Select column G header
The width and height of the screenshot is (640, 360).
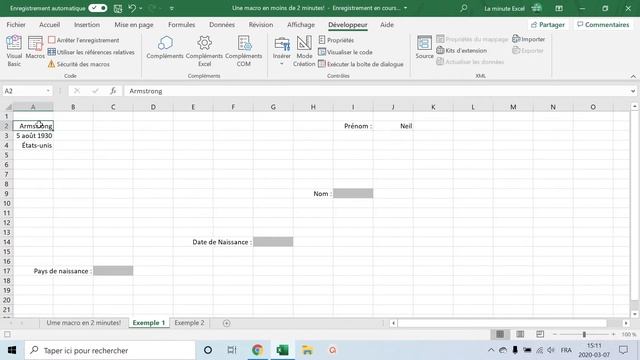click(273, 107)
